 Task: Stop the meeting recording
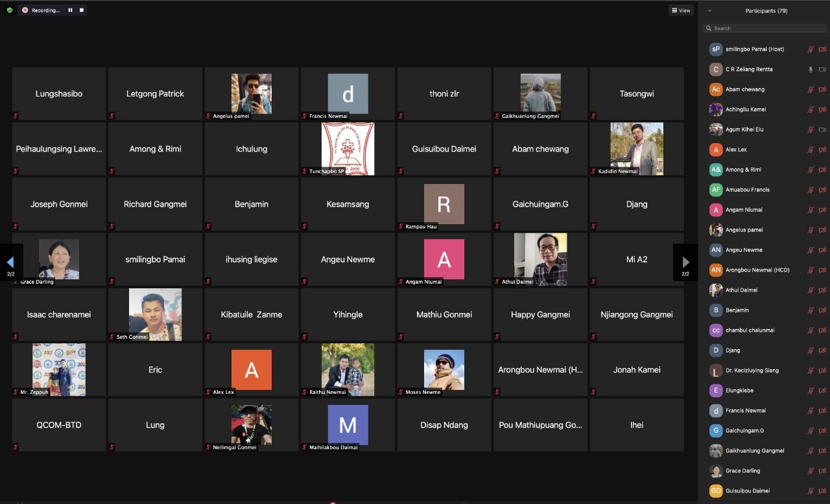pos(81,10)
